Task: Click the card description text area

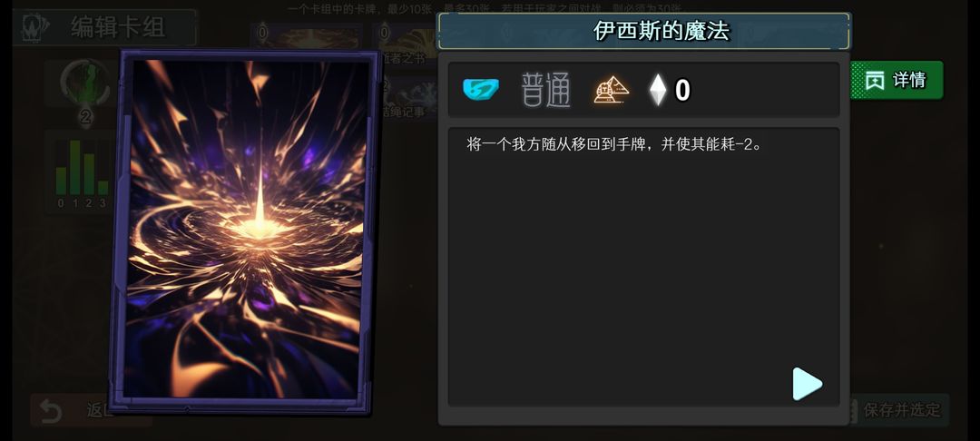Action: (643, 267)
